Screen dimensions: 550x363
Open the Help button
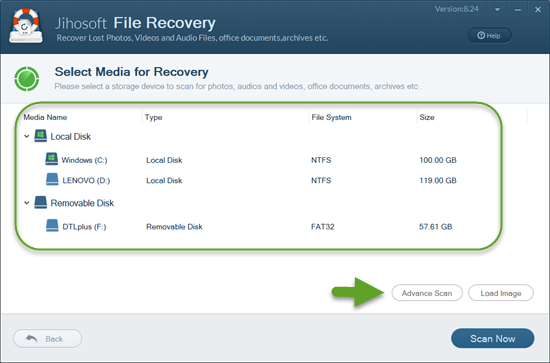pyautogui.click(x=490, y=35)
